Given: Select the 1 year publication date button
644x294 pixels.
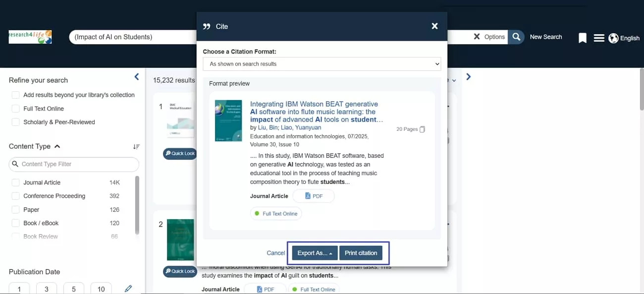Looking at the screenshot, I should (x=19, y=289).
